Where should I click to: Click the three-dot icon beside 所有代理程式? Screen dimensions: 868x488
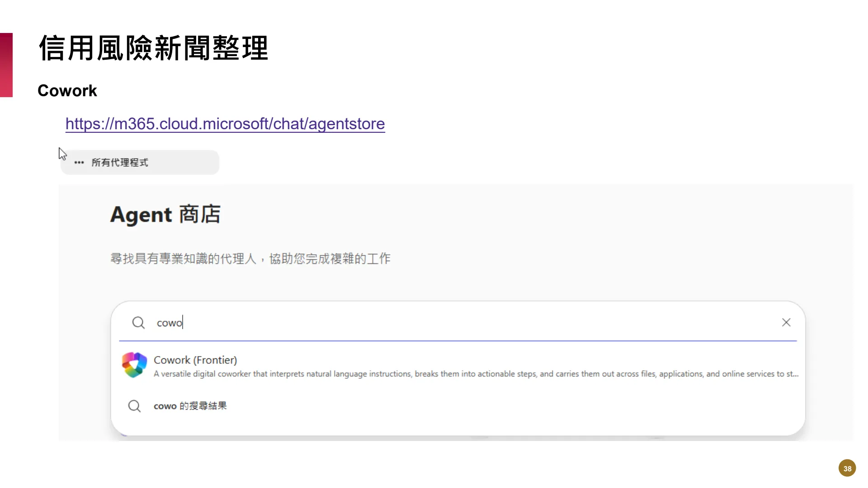pos(79,163)
